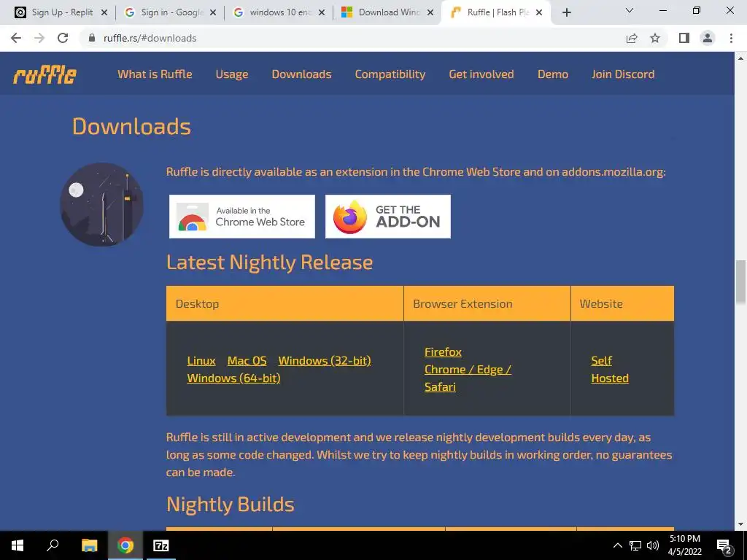Download the Windows (64-bit) build
The image size is (747, 560).
pyautogui.click(x=233, y=378)
